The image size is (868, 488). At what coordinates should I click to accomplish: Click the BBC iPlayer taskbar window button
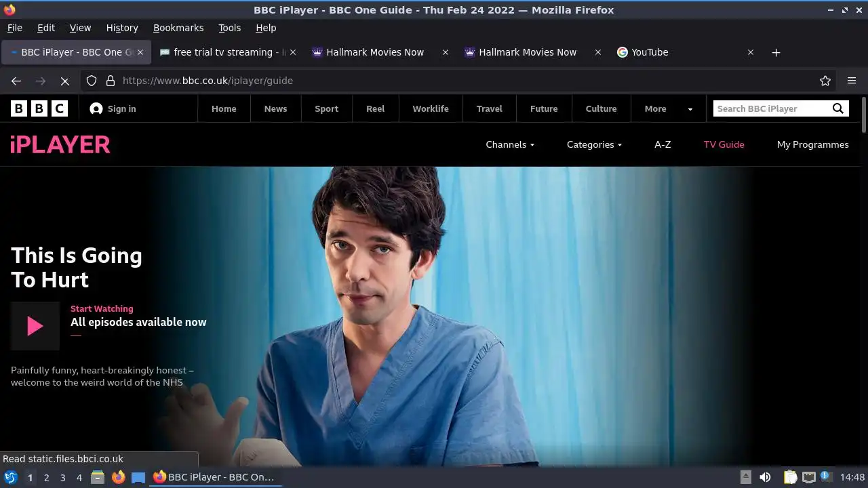pos(215,477)
